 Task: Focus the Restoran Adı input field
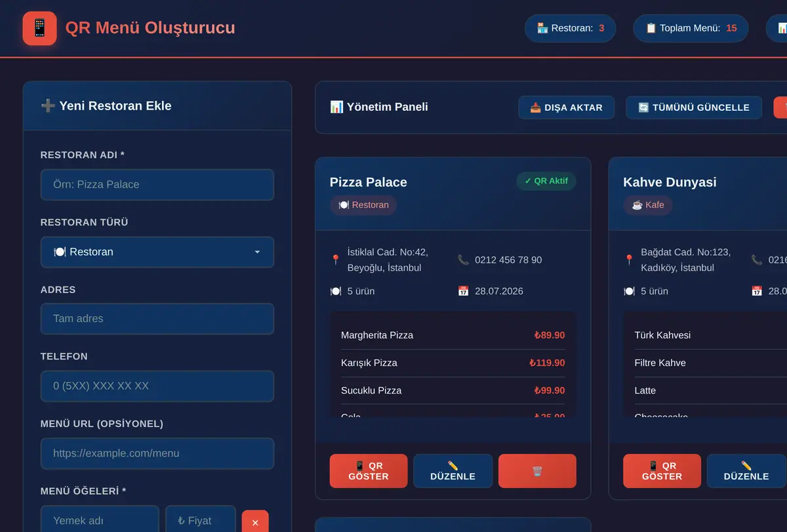157,184
